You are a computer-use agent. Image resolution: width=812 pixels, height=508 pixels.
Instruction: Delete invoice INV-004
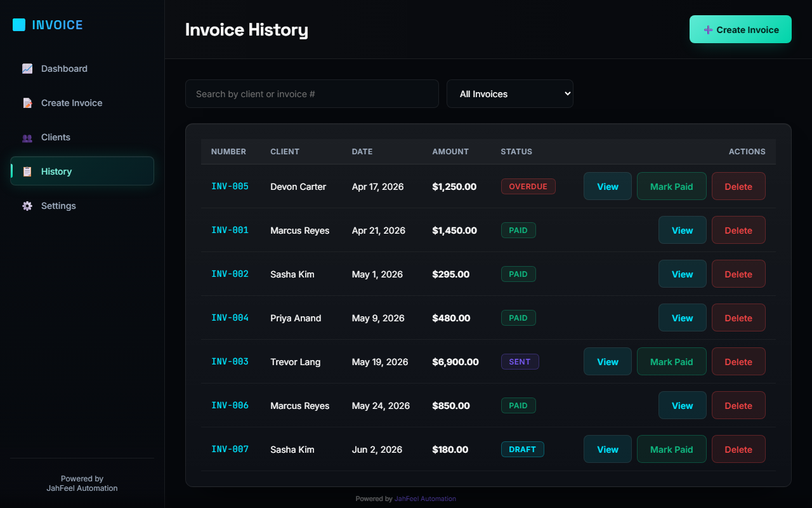coord(738,317)
